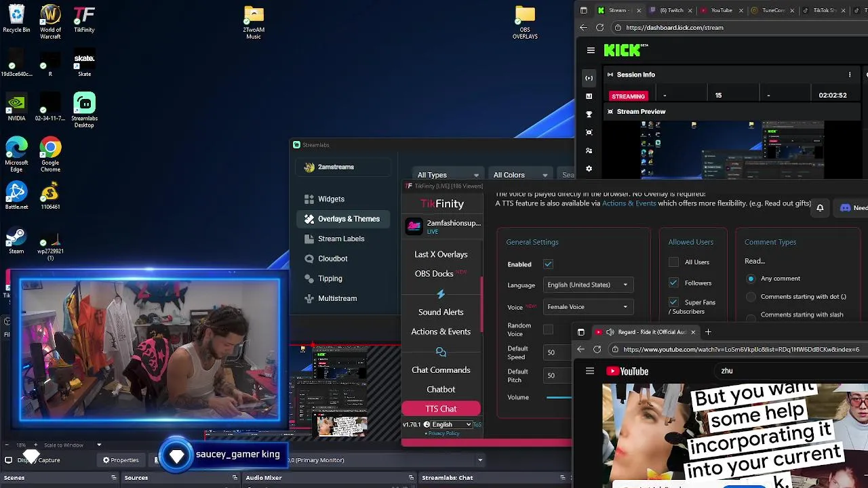Launch Battle.net from the desktop
Viewport: 868px width, 488px height.
click(x=16, y=195)
